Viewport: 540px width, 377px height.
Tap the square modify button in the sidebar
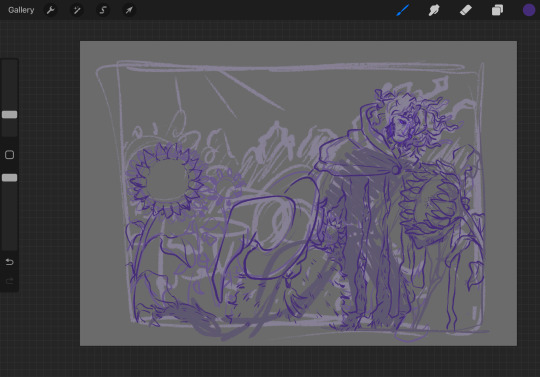pos(10,155)
